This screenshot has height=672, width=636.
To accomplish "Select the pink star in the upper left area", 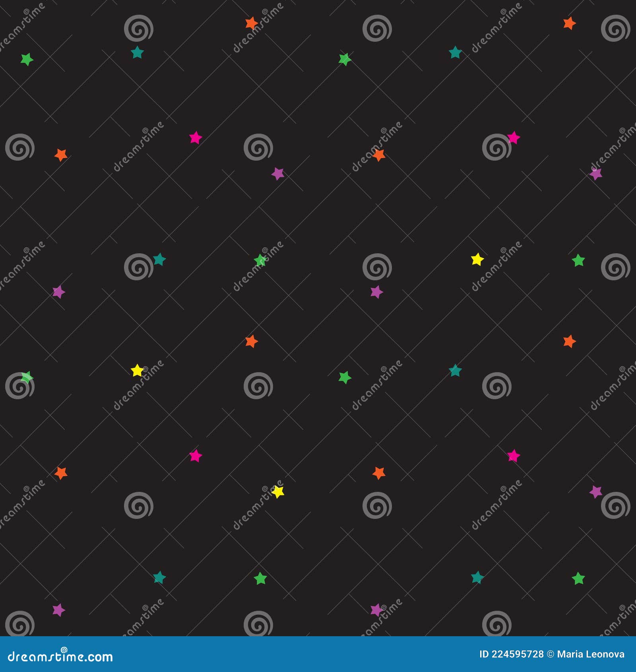I will point(195,138).
